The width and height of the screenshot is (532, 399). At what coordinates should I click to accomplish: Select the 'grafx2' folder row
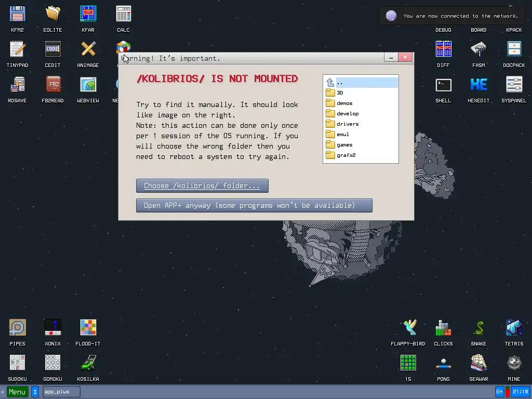361,155
